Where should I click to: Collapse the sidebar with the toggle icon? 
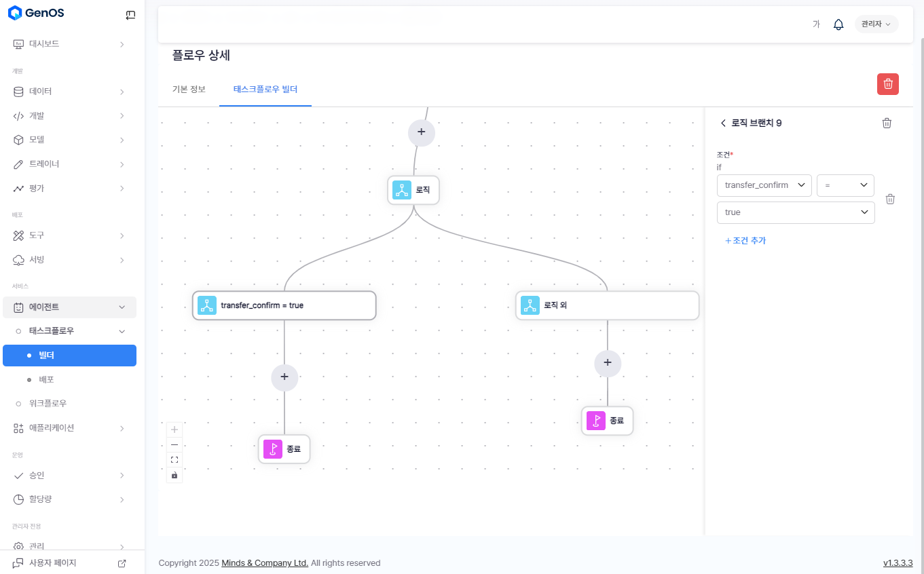(130, 15)
